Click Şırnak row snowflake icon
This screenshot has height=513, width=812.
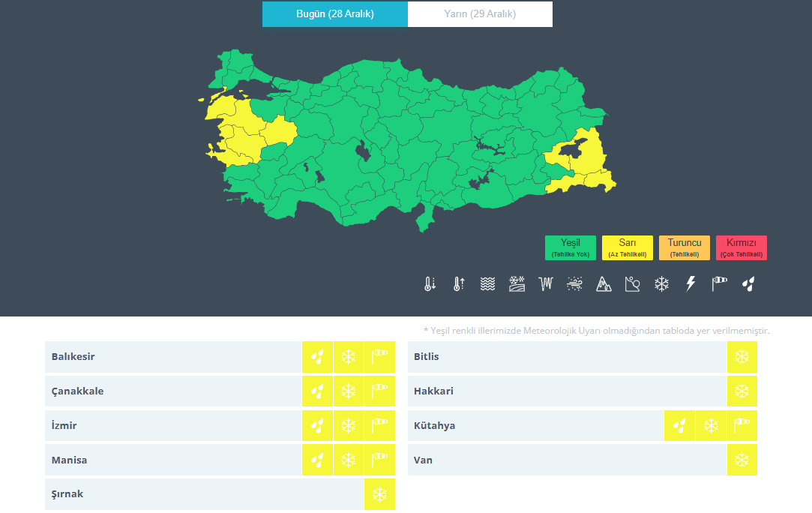pyautogui.click(x=379, y=494)
